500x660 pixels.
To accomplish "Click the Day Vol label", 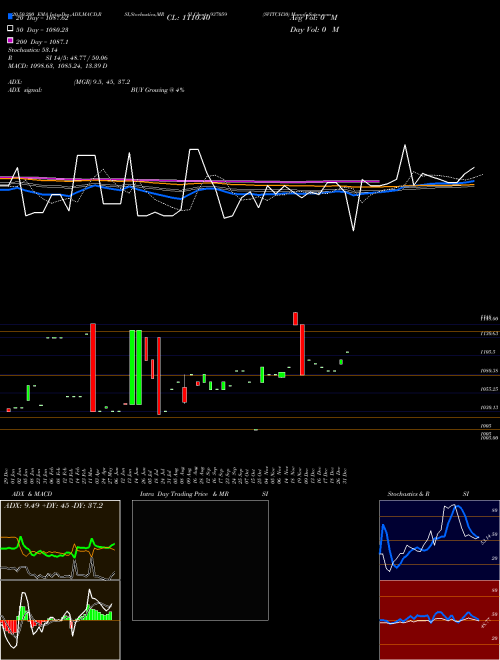I will 314,30.
